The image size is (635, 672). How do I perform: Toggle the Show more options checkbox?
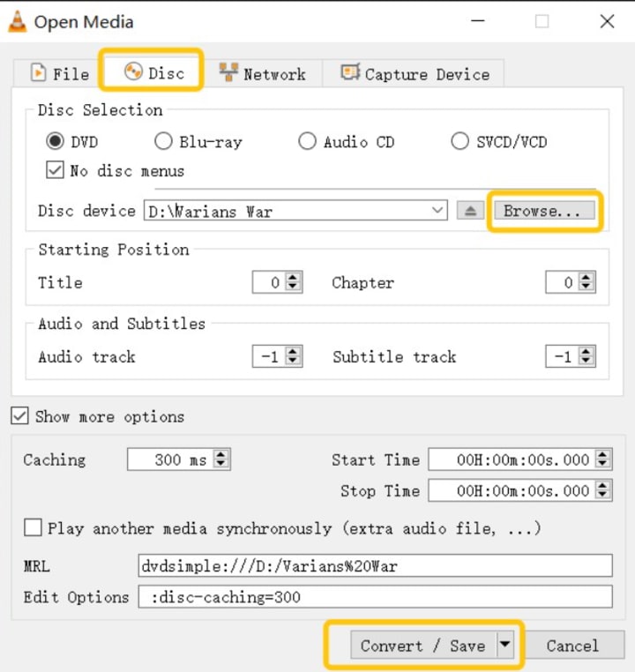pyautogui.click(x=19, y=415)
